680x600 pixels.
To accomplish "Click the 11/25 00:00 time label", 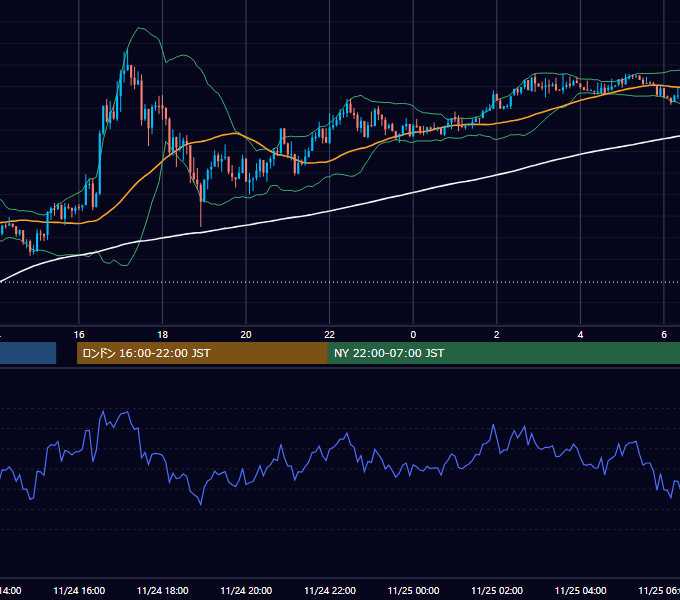I will 413,590.
